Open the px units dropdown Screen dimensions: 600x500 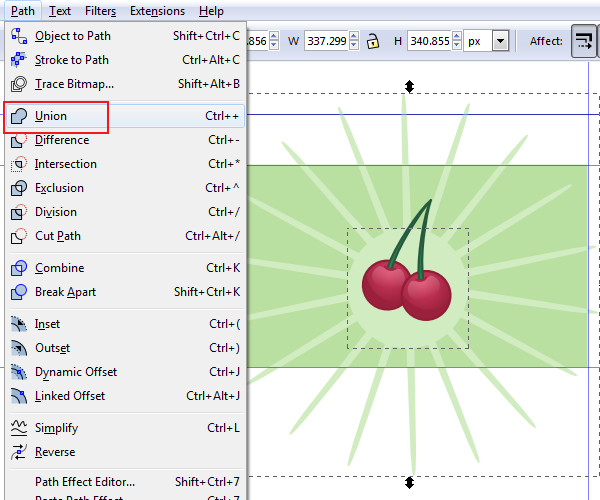[501, 41]
